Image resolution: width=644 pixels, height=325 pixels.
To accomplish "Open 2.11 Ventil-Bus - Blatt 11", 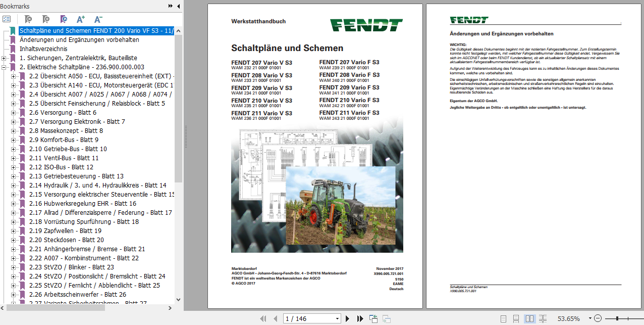I will (x=64, y=158).
